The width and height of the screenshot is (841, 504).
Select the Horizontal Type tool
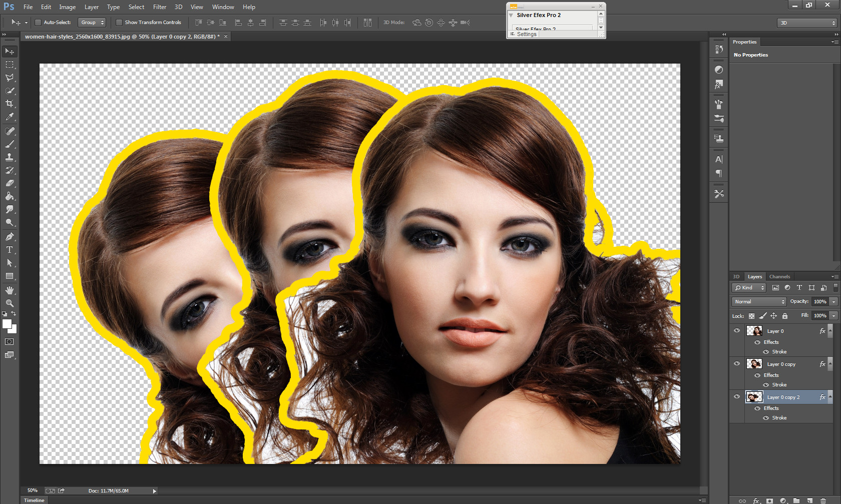pos(10,250)
